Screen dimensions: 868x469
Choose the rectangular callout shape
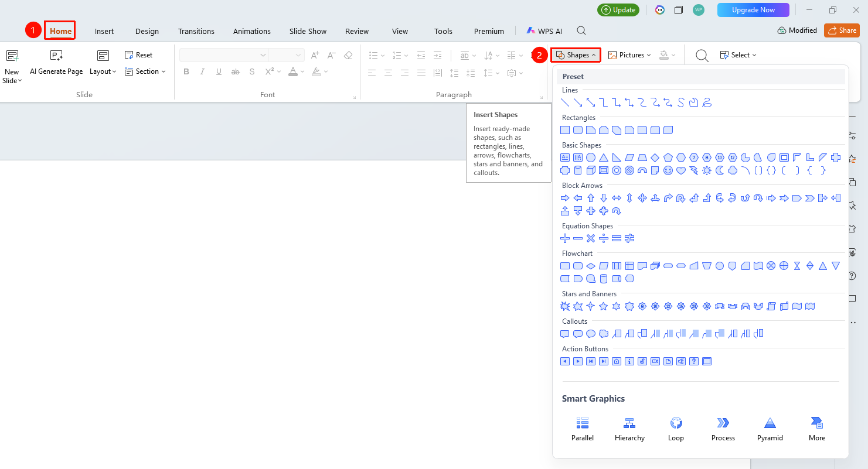pyautogui.click(x=565, y=334)
